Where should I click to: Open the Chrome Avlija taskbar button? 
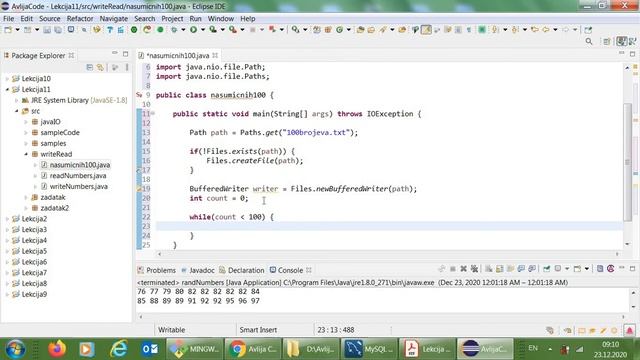click(253, 349)
